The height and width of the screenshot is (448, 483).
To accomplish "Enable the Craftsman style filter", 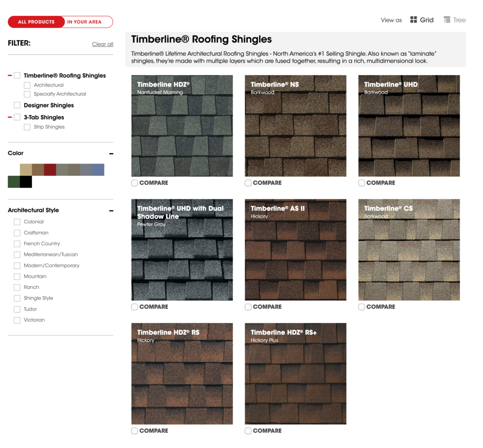I will (x=17, y=233).
